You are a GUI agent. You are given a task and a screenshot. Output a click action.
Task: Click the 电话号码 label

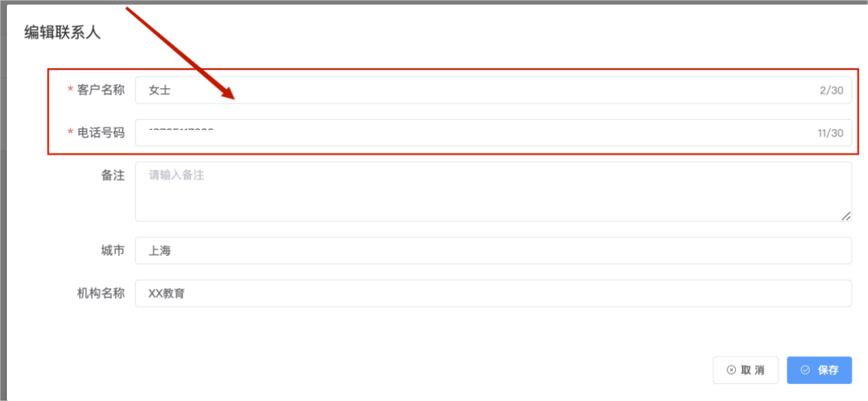101,133
